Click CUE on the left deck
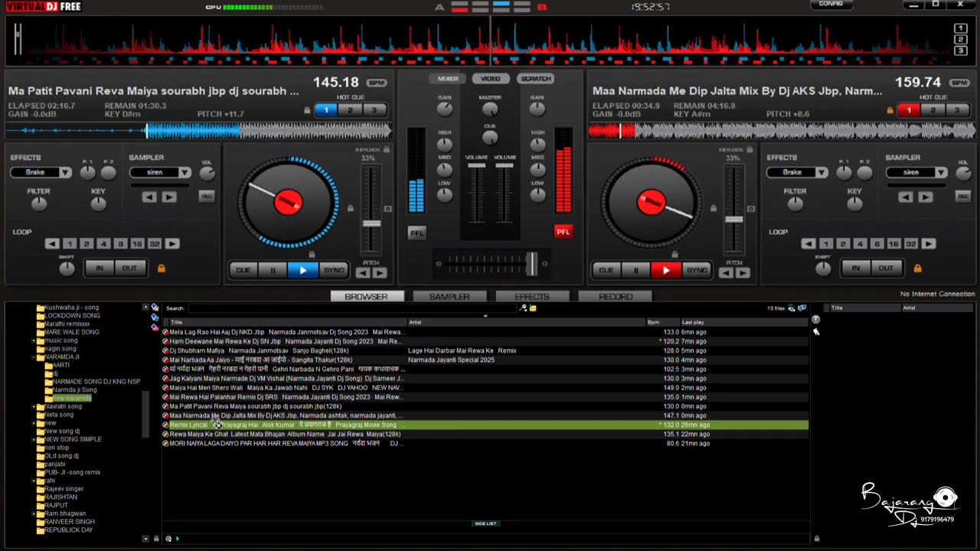The image size is (980, 551). pos(243,270)
